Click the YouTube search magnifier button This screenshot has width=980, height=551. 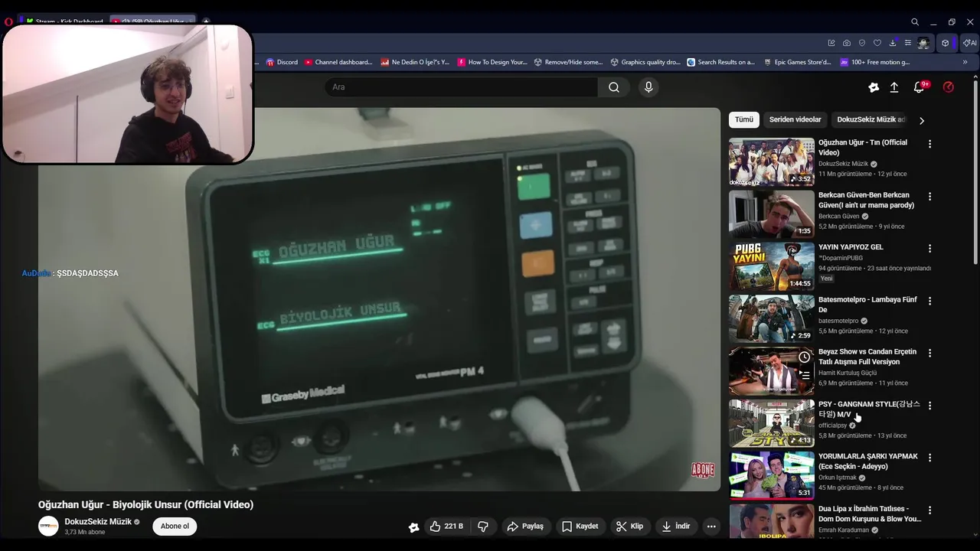[x=613, y=87]
